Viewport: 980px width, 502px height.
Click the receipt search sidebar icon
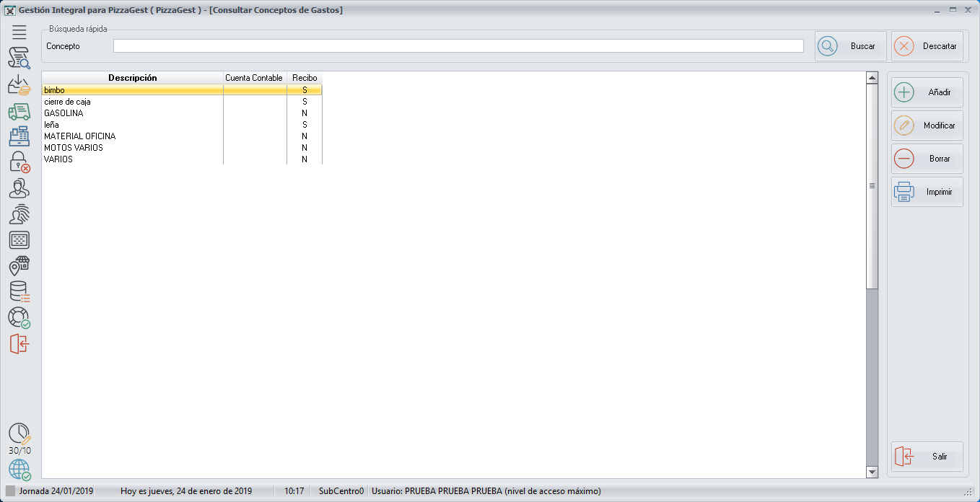click(19, 58)
